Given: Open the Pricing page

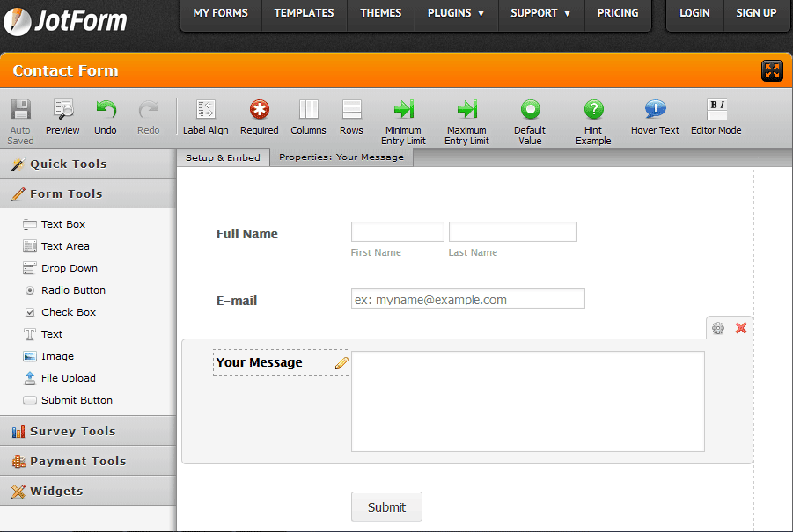Looking at the screenshot, I should 618,14.
